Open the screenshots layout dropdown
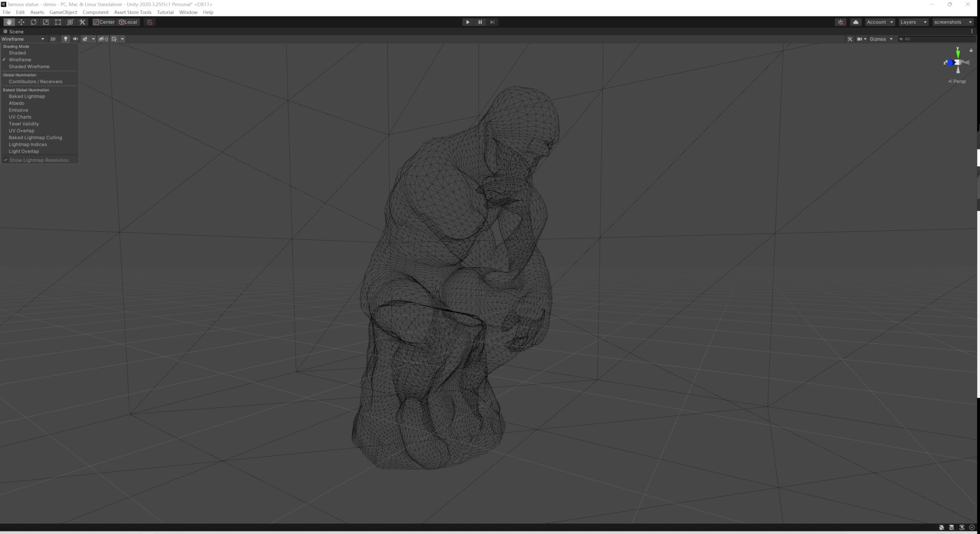980x534 pixels. [x=952, y=22]
